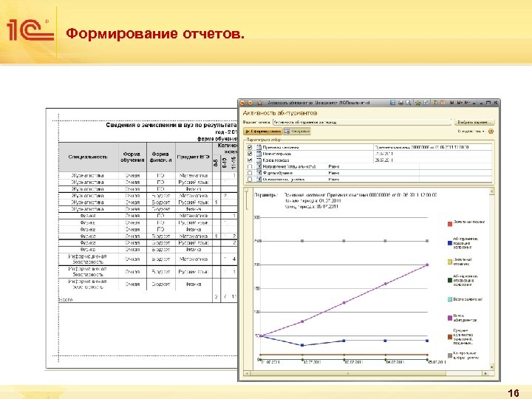Click the purple data point at 05.07.2011
532x399 pixels.
(427, 265)
